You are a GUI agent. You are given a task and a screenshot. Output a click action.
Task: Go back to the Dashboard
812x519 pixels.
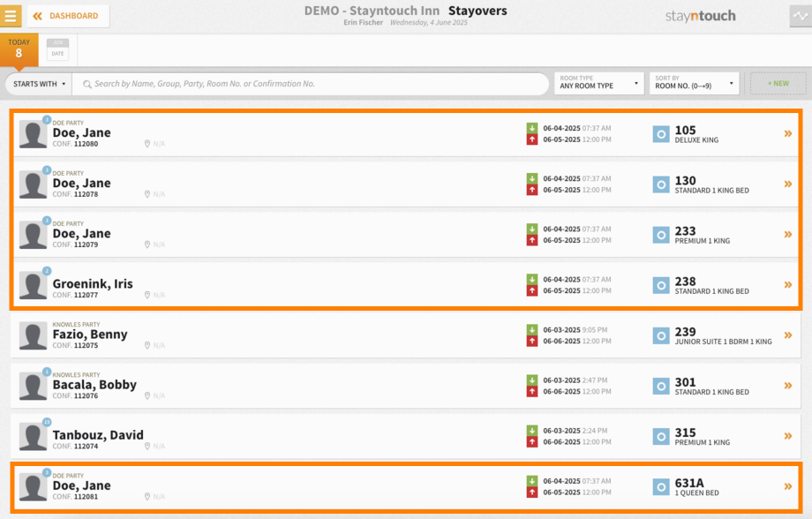pos(68,16)
